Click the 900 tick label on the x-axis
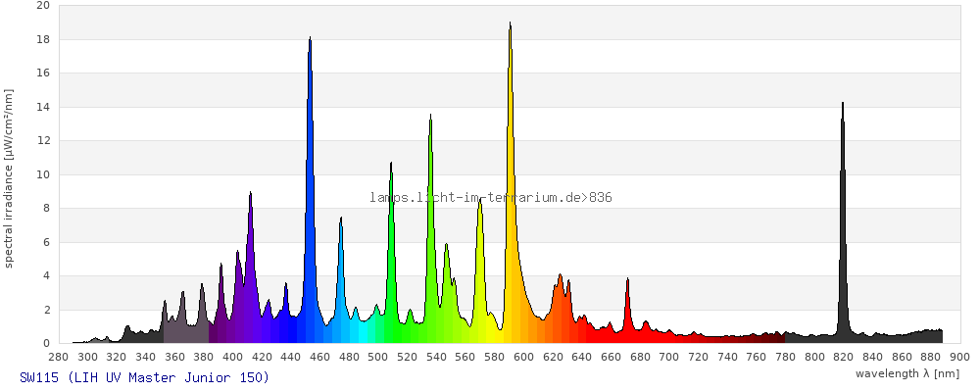This screenshot has height=392, width=980. pyautogui.click(x=958, y=357)
